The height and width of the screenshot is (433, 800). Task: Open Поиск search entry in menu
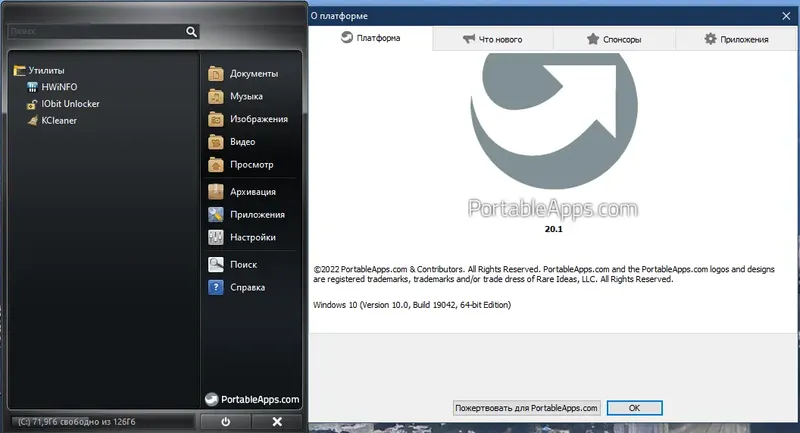pyautogui.click(x=233, y=265)
